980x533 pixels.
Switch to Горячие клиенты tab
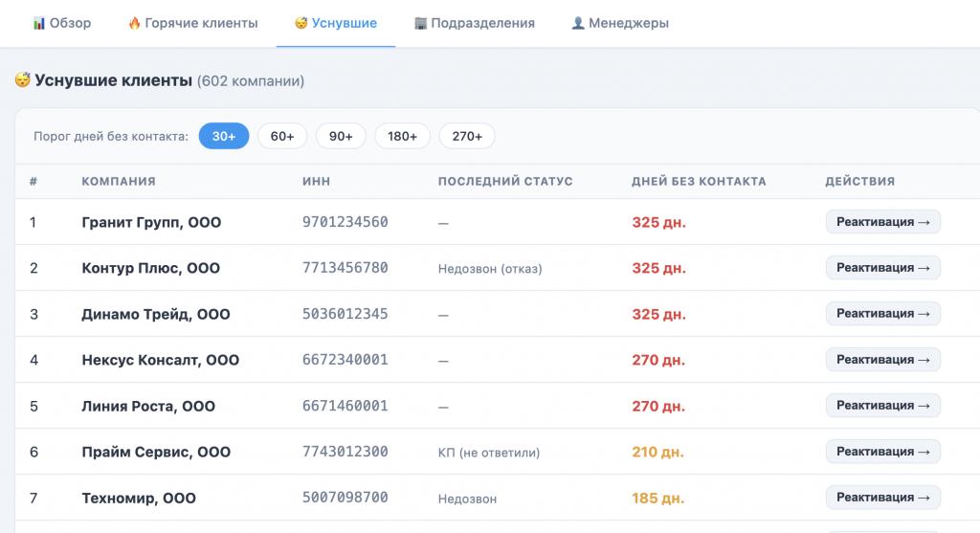192,23
